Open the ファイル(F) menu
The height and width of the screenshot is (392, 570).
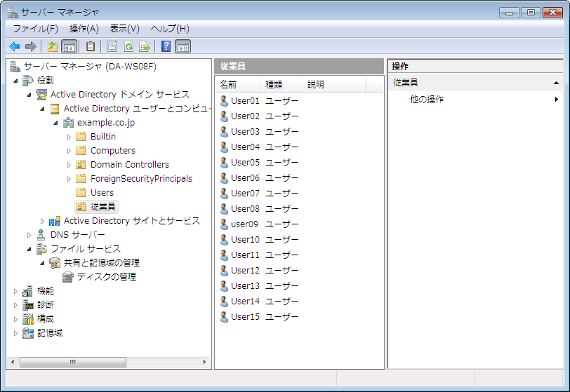[36, 29]
